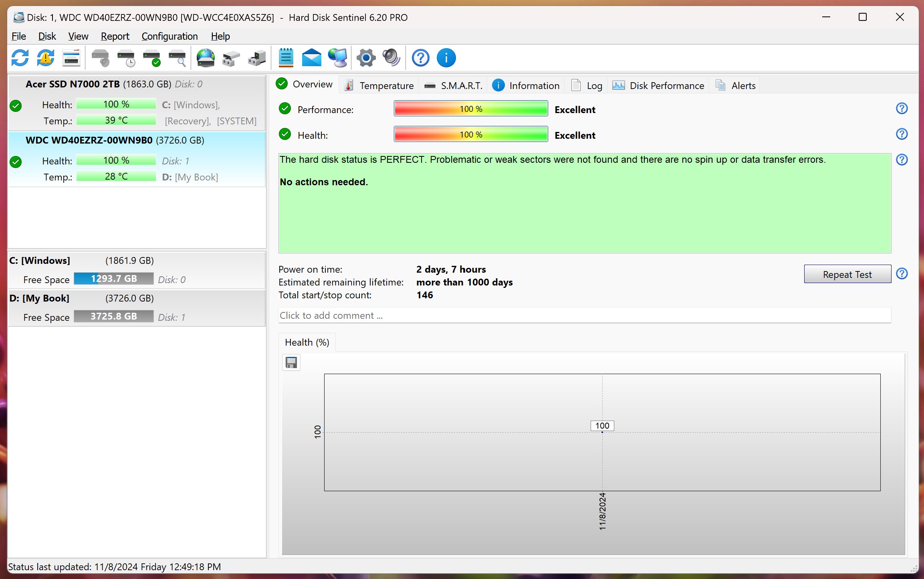Click the toolbar question mark help icon

coord(420,58)
